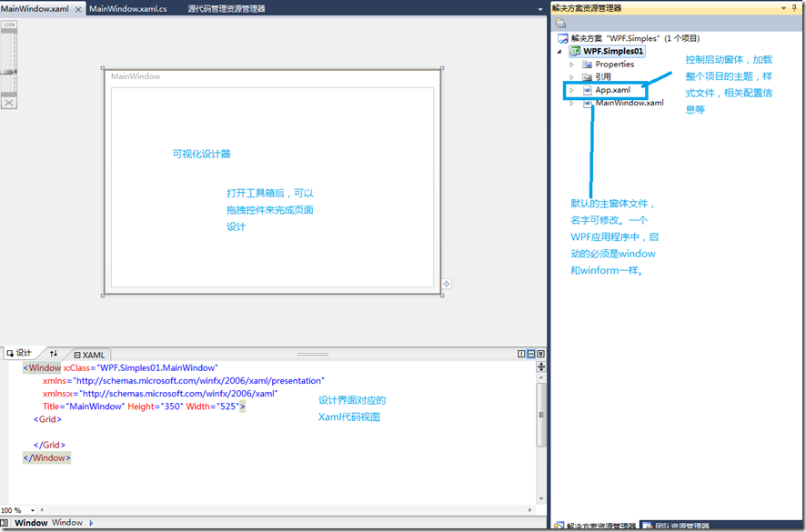Select the Properties node
Screen dimensions: 806x532
(x=614, y=65)
